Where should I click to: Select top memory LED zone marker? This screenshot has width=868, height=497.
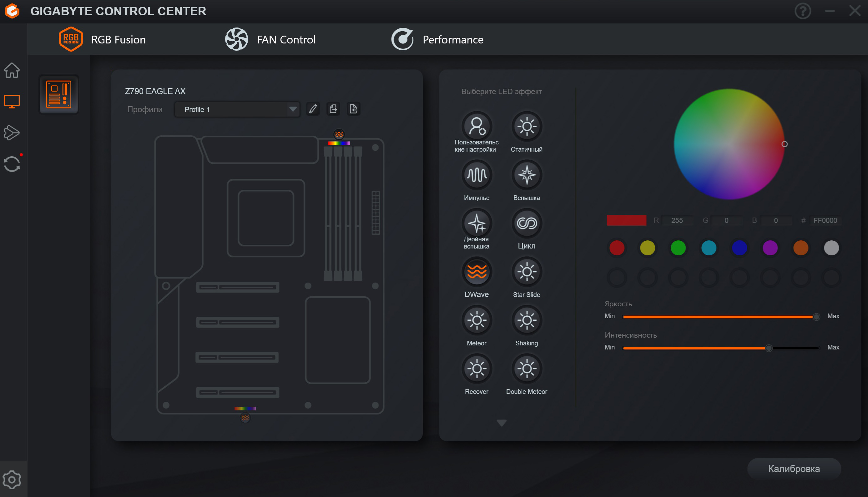point(339,134)
